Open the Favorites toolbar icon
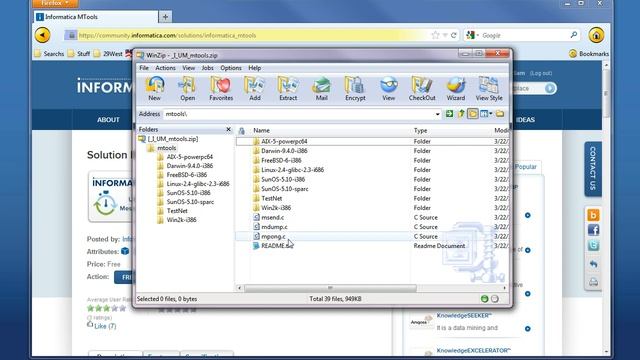640x360 pixels. (221, 89)
